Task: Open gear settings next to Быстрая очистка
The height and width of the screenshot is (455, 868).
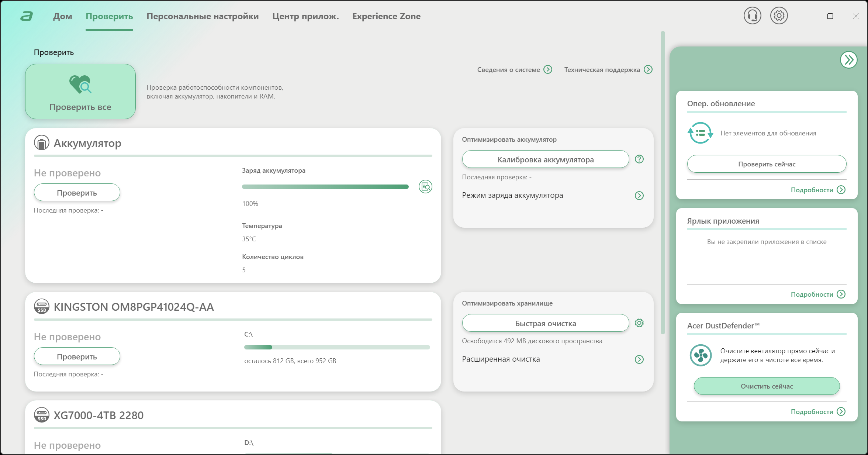Action: coord(639,323)
